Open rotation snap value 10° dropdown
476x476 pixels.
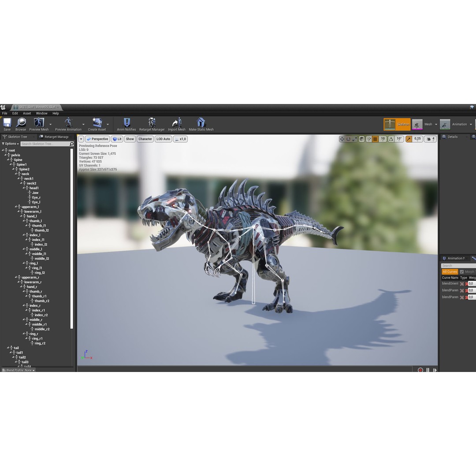(399, 139)
